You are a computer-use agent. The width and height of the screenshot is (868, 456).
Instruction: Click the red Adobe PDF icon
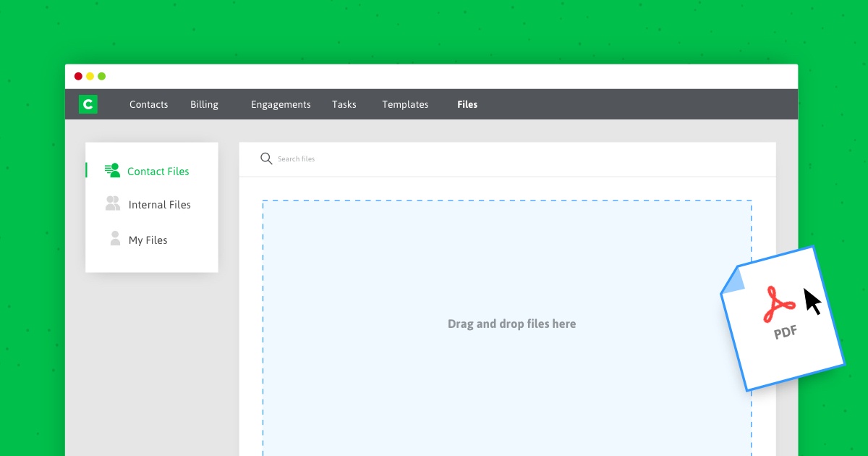780,305
